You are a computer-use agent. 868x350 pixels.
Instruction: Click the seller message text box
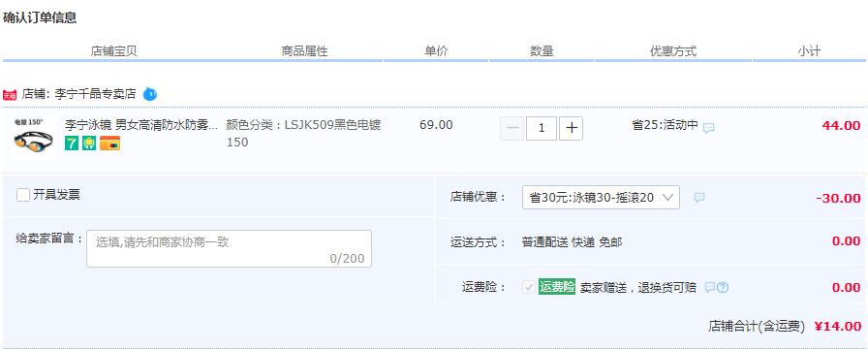[230, 248]
